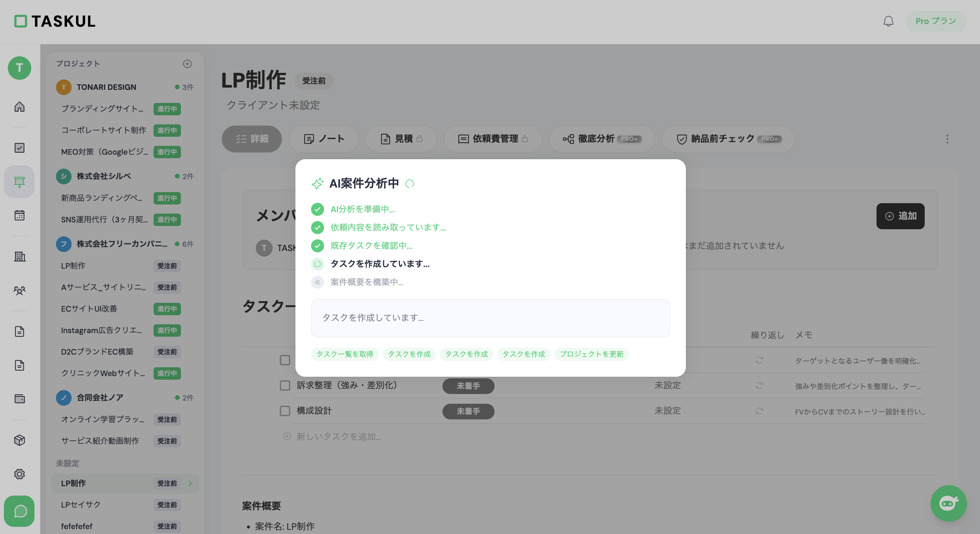Click the plus icon next to プロジェクト
This screenshot has height=534, width=980.
pos(187,63)
